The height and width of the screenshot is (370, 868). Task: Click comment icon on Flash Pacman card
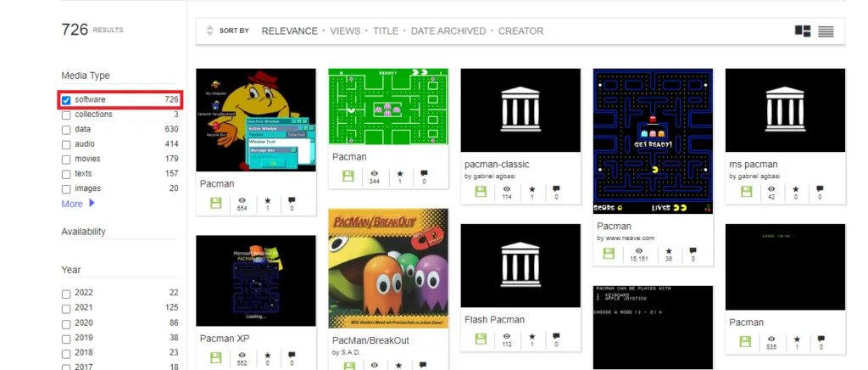(x=556, y=336)
